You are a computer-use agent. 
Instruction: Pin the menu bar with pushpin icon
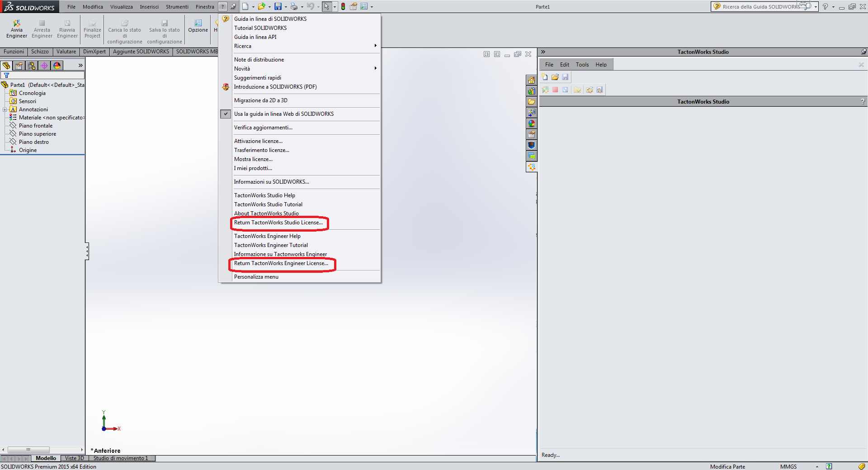(233, 6)
